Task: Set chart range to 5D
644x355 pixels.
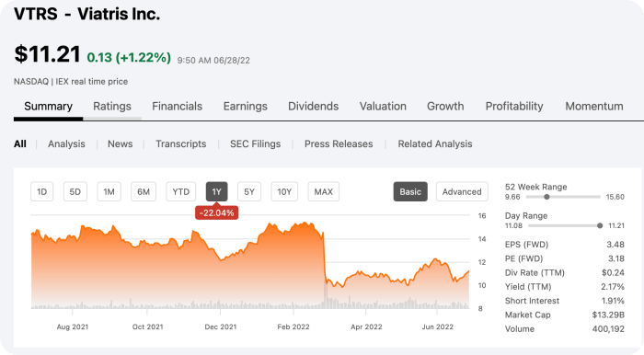Action: [75, 191]
